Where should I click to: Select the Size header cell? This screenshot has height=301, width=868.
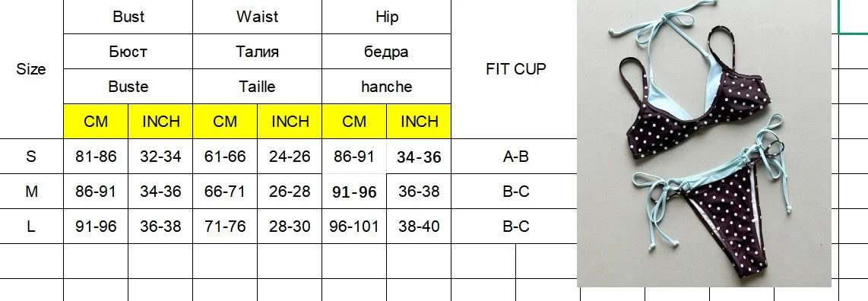[x=32, y=69]
